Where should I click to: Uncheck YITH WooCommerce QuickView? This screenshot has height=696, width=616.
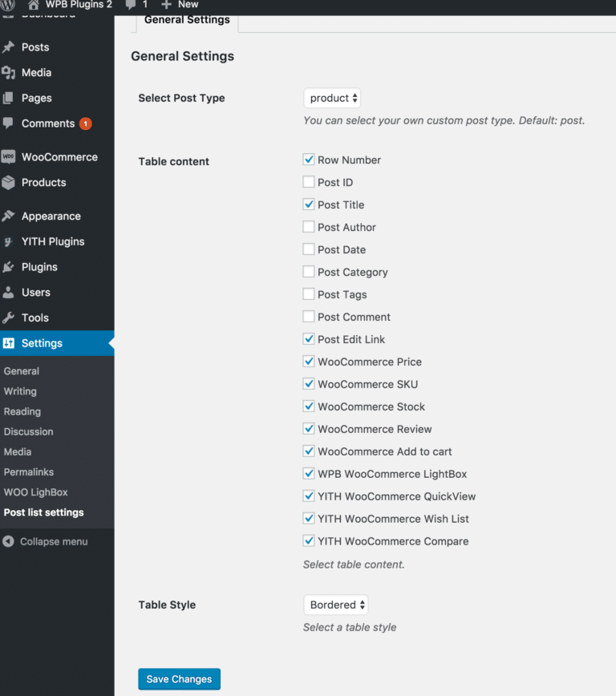pyautogui.click(x=309, y=496)
